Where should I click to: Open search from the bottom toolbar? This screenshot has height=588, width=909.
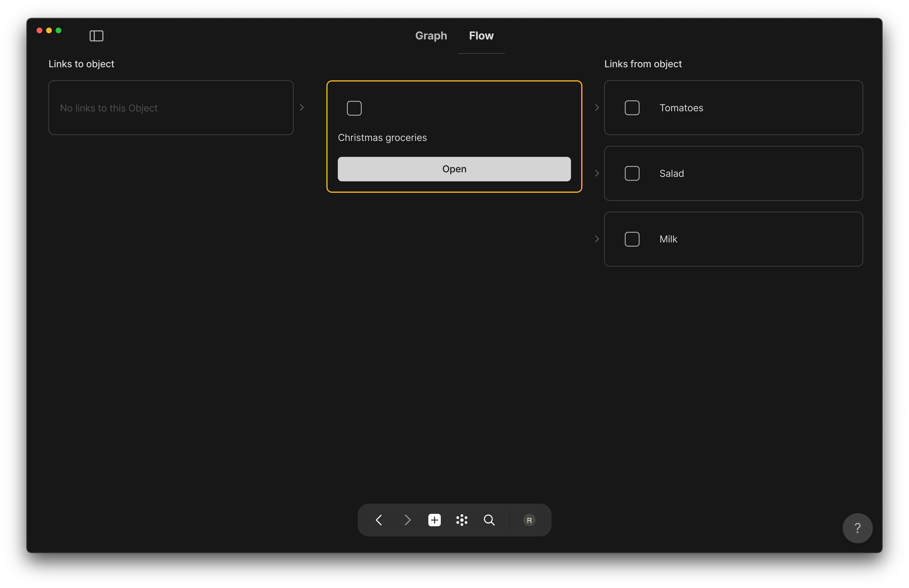(x=489, y=520)
